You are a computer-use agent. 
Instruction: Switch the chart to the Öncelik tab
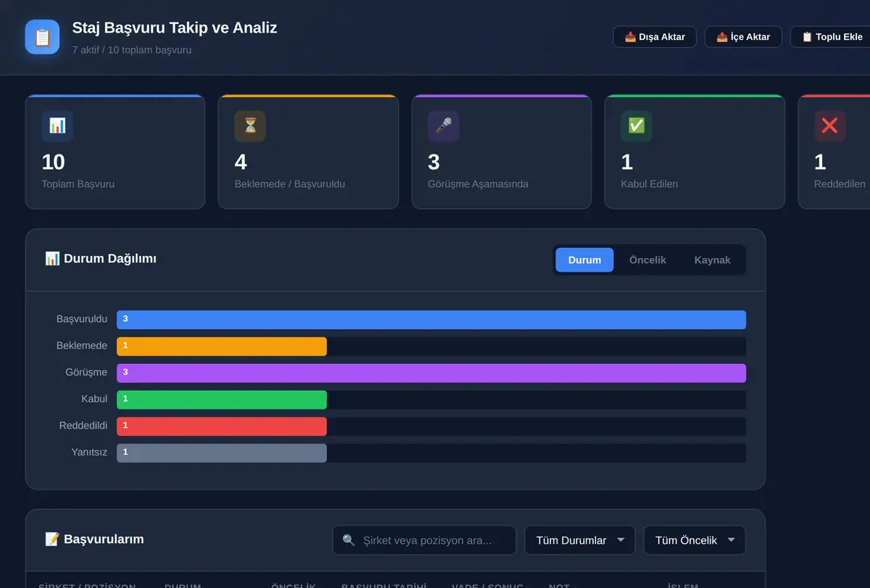(x=647, y=260)
